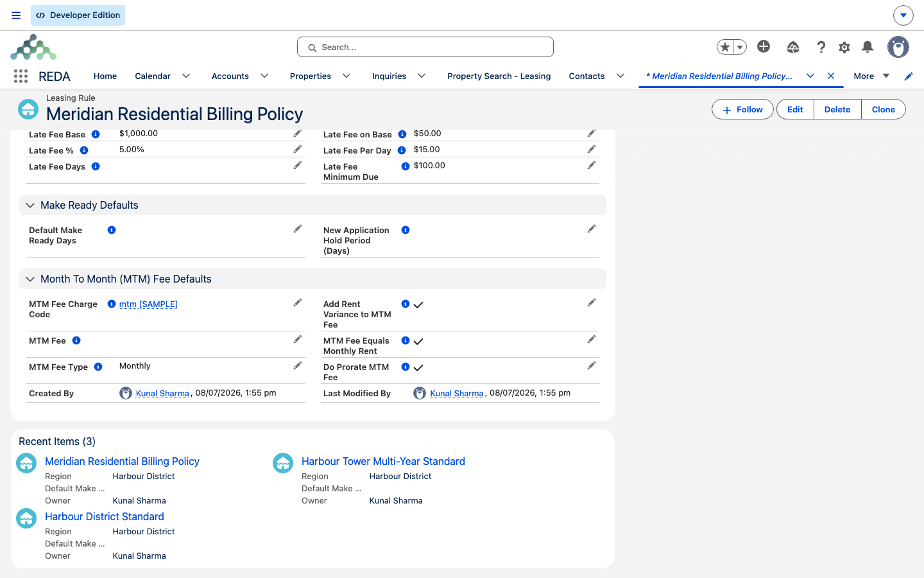This screenshot has height=578, width=924.
Task: Open Harbour District Standard recent item
Action: tap(105, 516)
